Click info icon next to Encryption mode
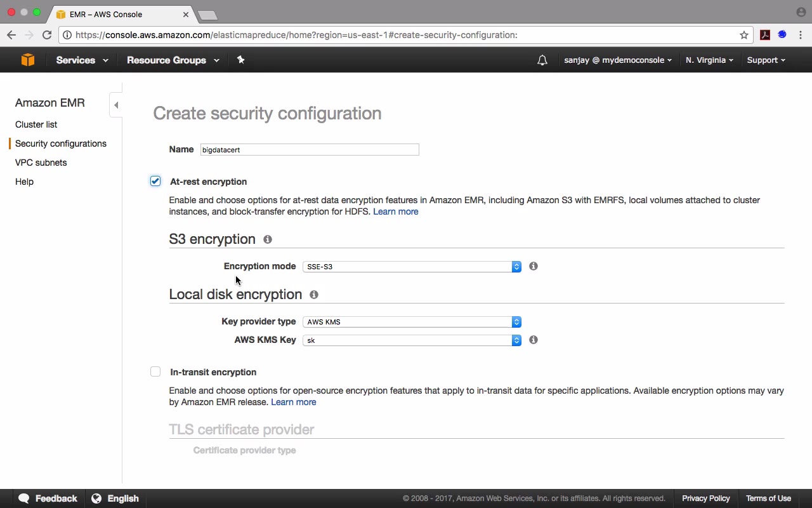 [x=534, y=266]
